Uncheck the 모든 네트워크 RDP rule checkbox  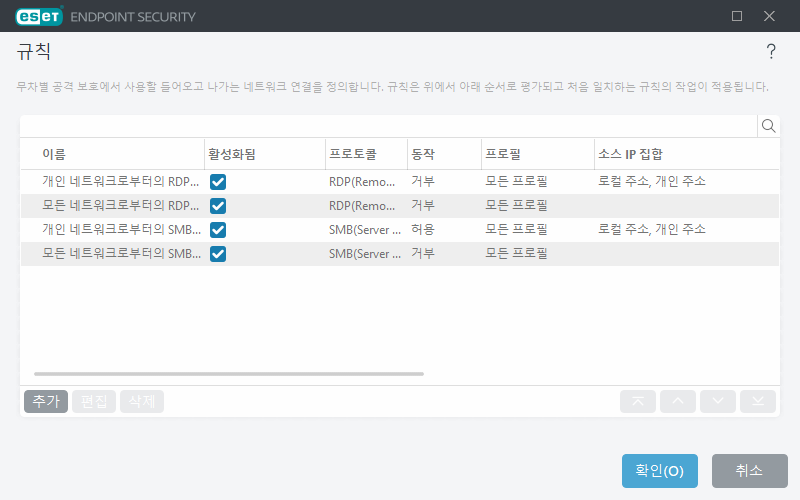pyautogui.click(x=218, y=206)
